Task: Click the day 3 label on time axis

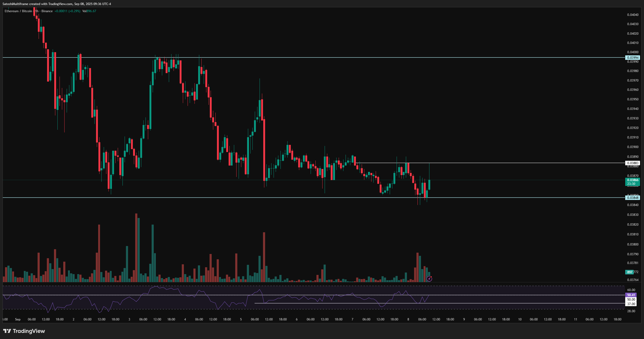Action: [x=129, y=319]
